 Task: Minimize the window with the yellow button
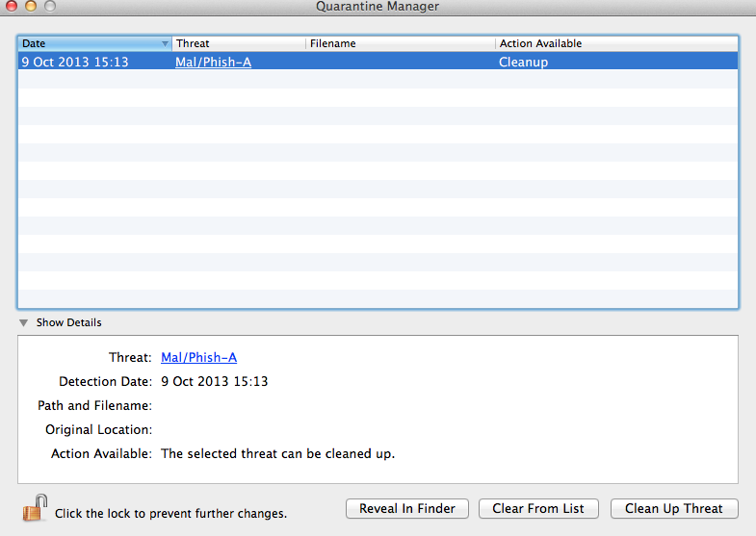point(31,6)
